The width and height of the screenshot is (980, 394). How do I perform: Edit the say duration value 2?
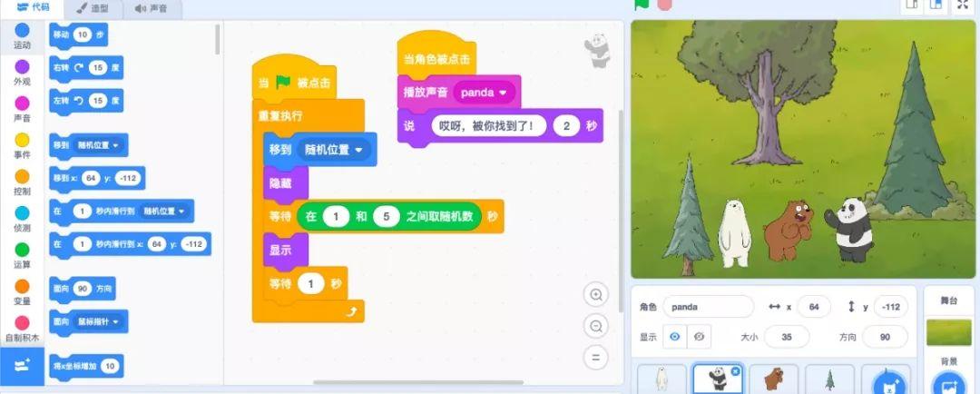pyautogui.click(x=566, y=125)
